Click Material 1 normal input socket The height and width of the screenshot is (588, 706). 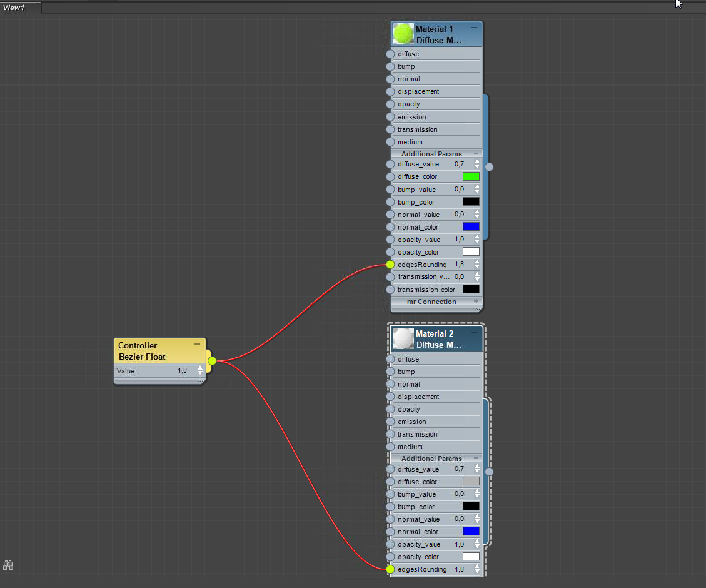point(390,79)
